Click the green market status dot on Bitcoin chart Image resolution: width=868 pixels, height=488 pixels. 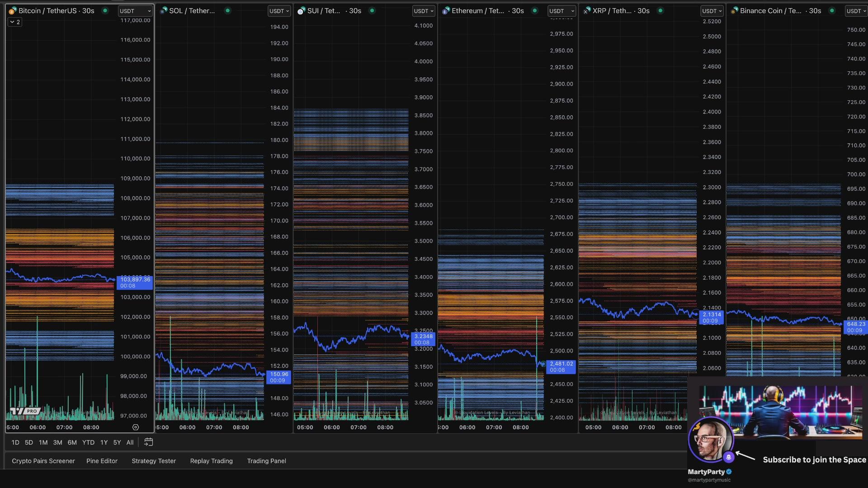pyautogui.click(x=105, y=10)
